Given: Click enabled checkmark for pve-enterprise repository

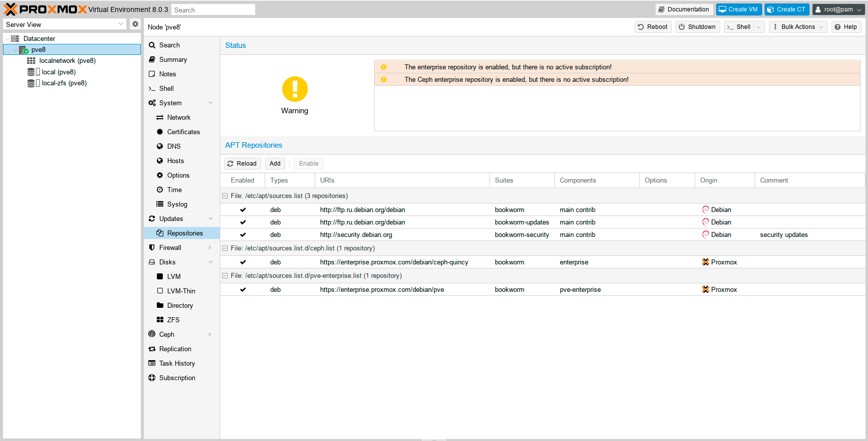Looking at the screenshot, I should (x=243, y=290).
